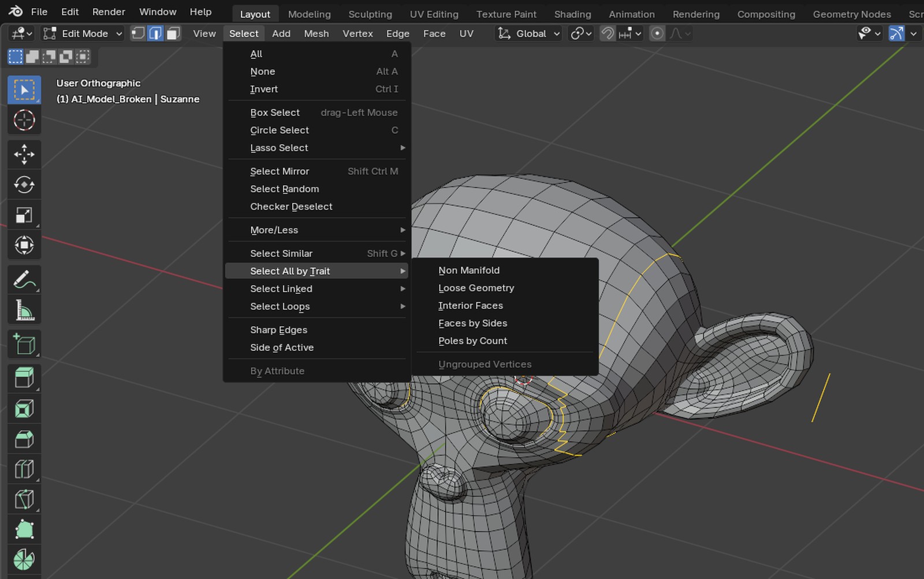The image size is (924, 579).
Task: Open the Edit Mode dropdown
Action: coord(84,33)
